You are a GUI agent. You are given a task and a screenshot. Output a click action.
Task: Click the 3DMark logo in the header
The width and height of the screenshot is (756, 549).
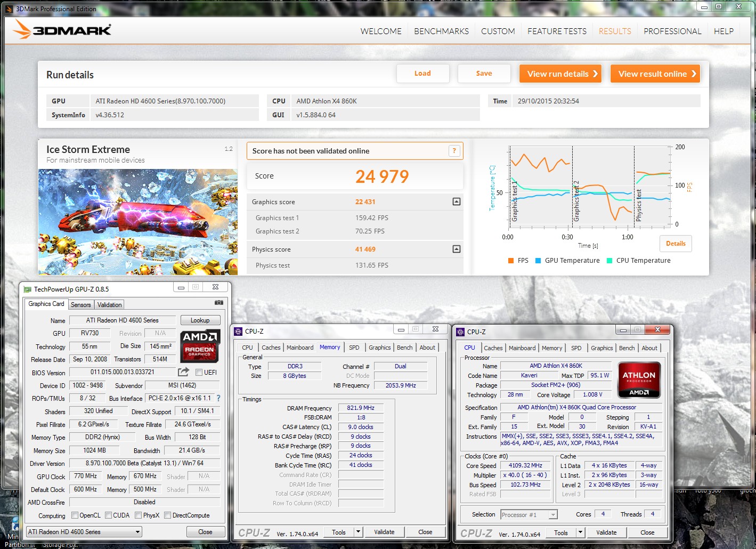[x=63, y=30]
